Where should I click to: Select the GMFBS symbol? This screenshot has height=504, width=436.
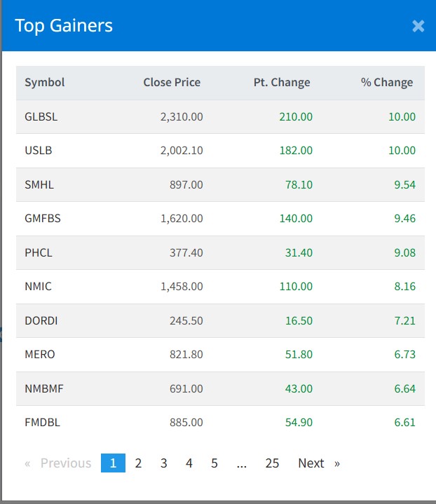click(43, 219)
